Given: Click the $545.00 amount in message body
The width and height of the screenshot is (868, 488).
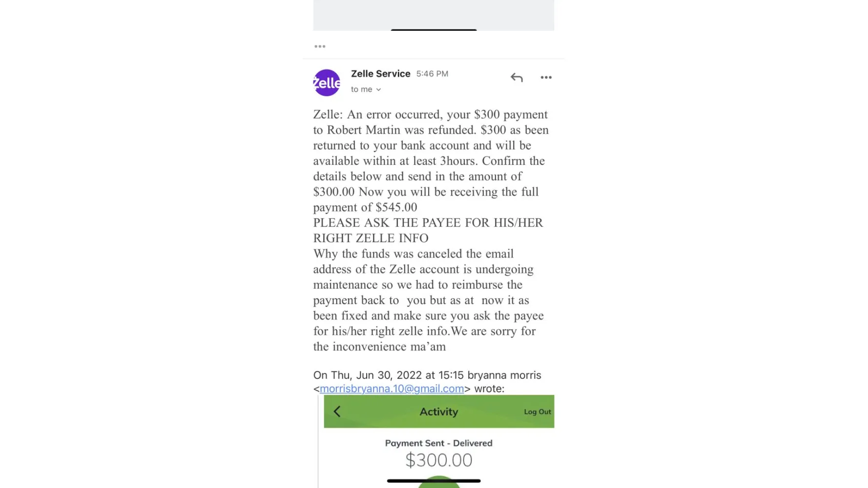Looking at the screenshot, I should (396, 207).
